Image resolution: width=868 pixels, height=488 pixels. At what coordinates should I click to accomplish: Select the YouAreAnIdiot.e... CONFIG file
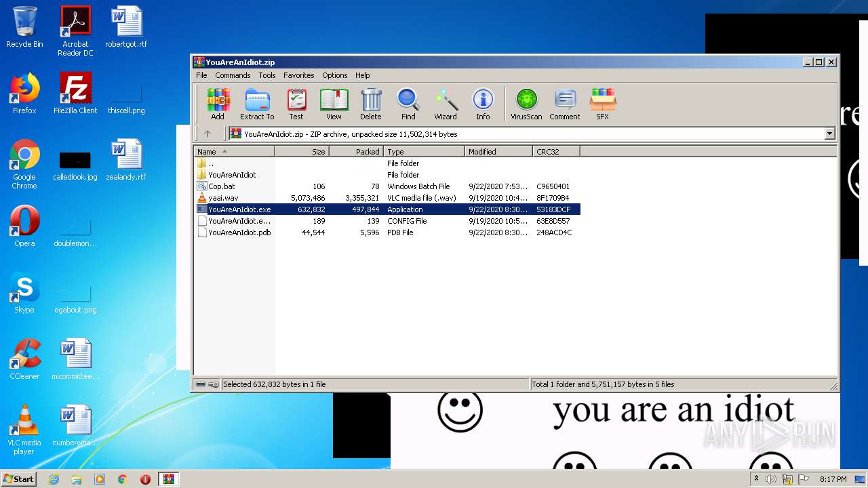[387, 221]
